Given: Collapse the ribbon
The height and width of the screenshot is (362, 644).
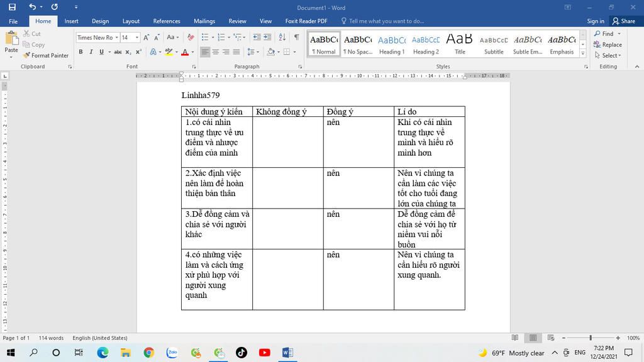Looking at the screenshot, I should click(x=637, y=67).
